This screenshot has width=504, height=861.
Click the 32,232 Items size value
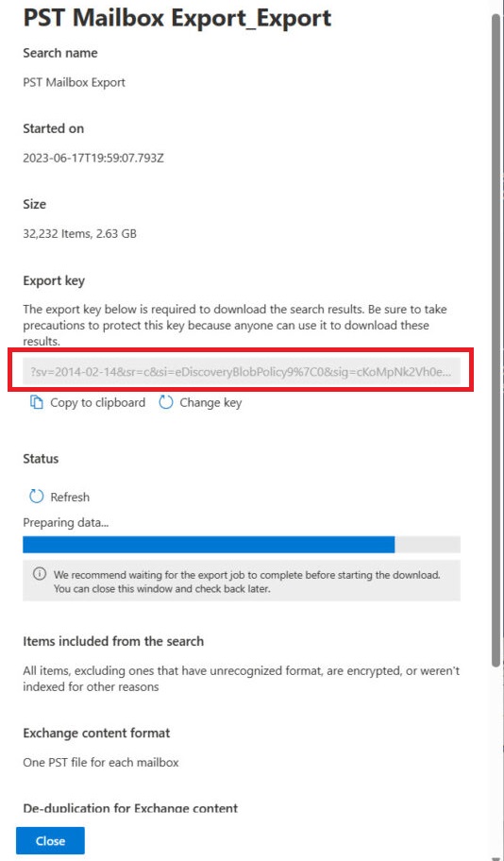pos(79,234)
